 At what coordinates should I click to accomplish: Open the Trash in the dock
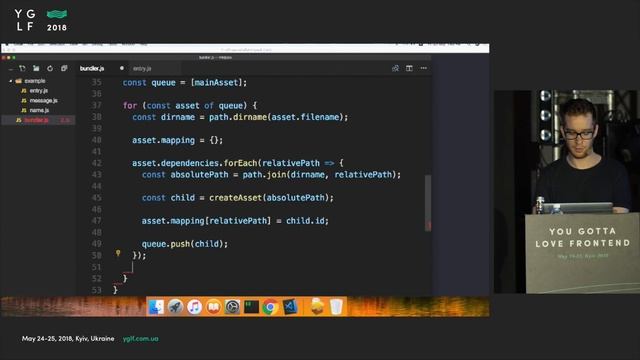[336, 307]
